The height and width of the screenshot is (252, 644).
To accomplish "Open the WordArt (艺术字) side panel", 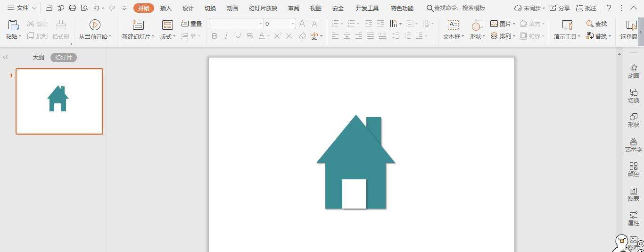I will click(633, 145).
